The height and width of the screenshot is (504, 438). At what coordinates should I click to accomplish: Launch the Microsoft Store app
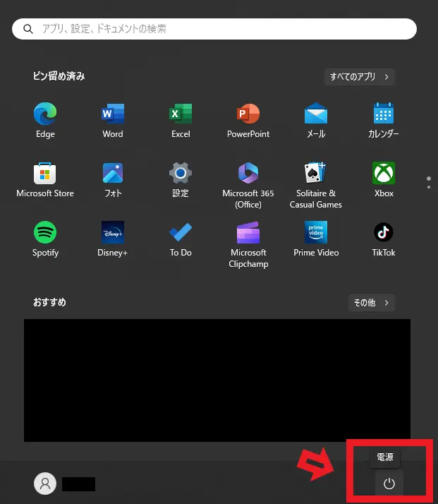tap(45, 173)
